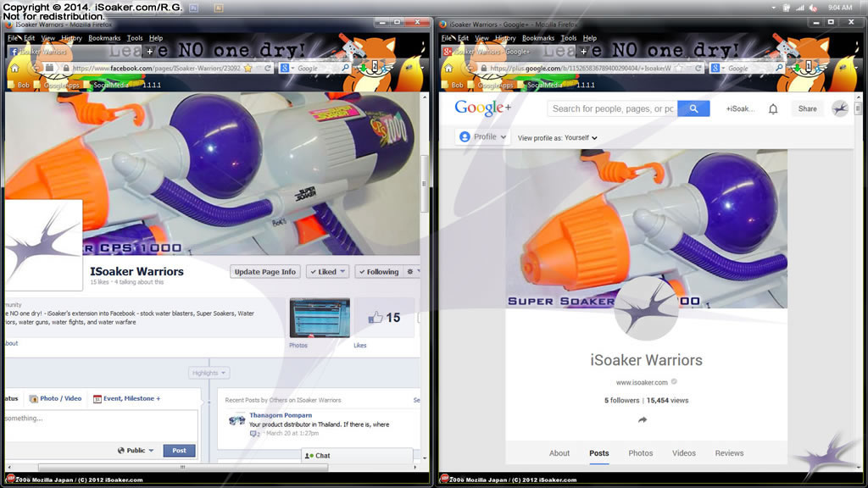Viewport: 868px width, 488px height.
Task: Open new tab in Google+ Firefox window
Action: click(583, 52)
